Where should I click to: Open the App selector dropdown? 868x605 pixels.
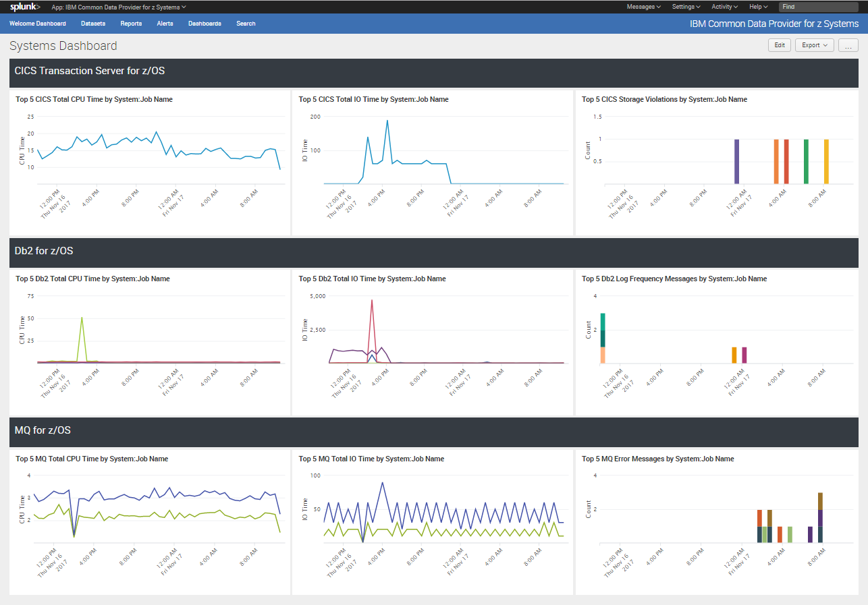[x=119, y=7]
